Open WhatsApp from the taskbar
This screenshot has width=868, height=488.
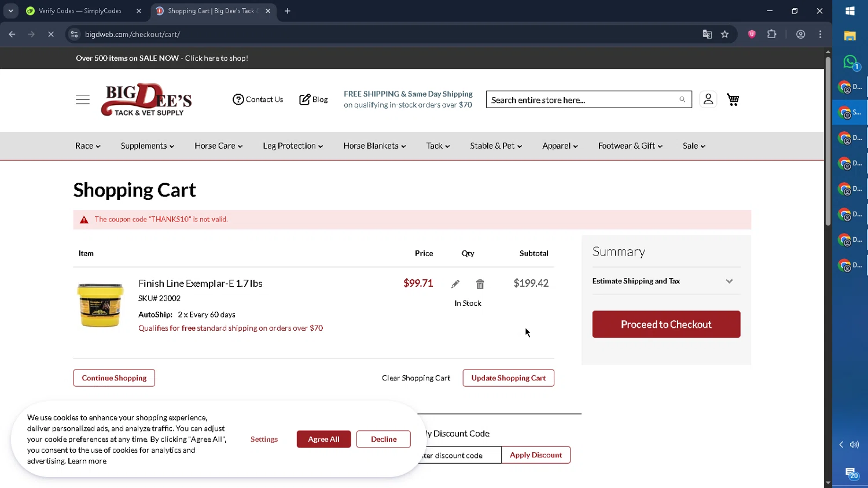tap(850, 62)
